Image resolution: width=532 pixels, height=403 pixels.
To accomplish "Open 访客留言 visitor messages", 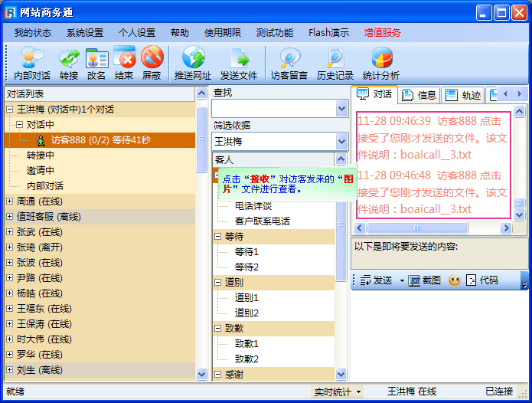I will [x=289, y=64].
